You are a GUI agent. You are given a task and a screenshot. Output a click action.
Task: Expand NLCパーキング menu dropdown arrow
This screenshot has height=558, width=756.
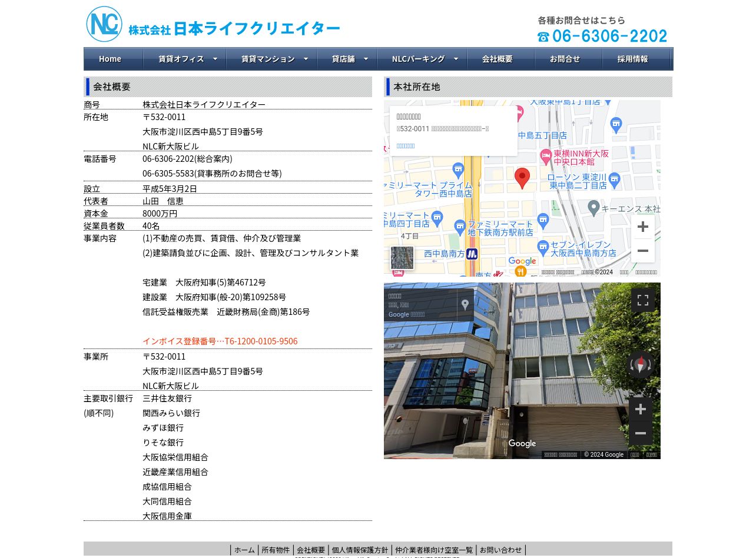click(456, 59)
